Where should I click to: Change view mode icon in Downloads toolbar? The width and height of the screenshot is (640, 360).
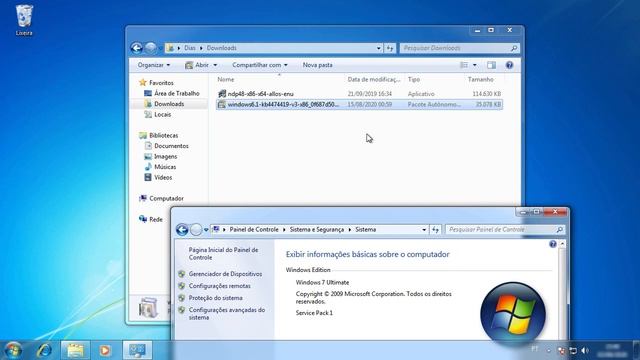464,65
